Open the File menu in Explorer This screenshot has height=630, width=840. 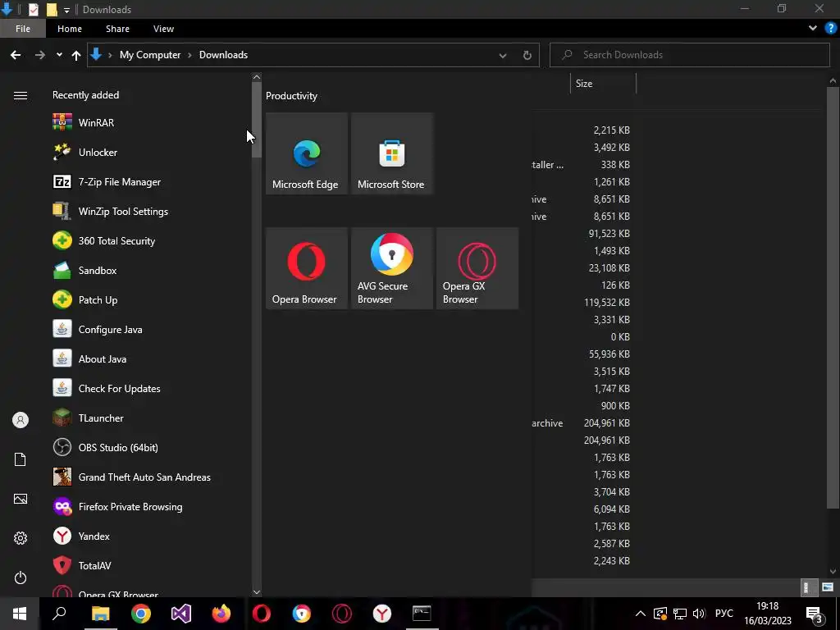pos(23,29)
